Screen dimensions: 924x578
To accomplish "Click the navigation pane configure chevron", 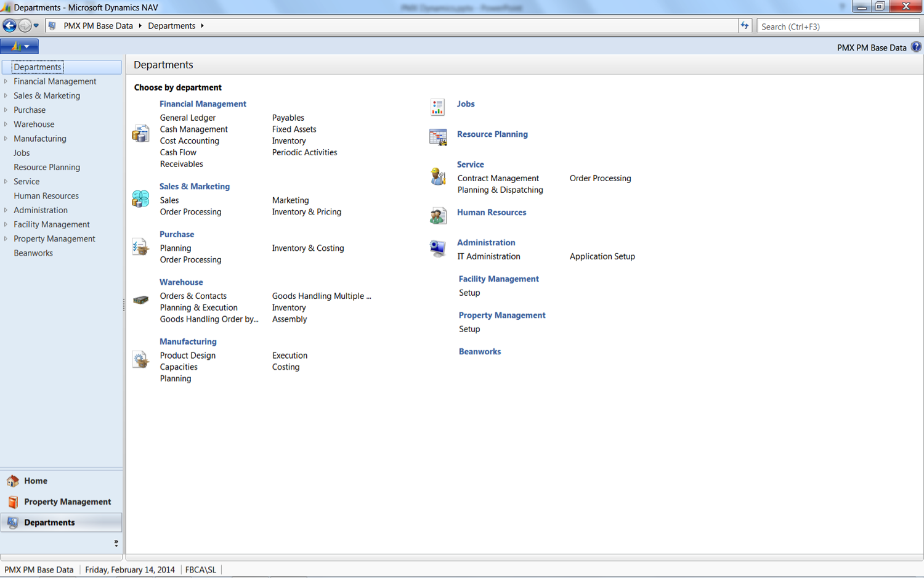I will click(116, 543).
